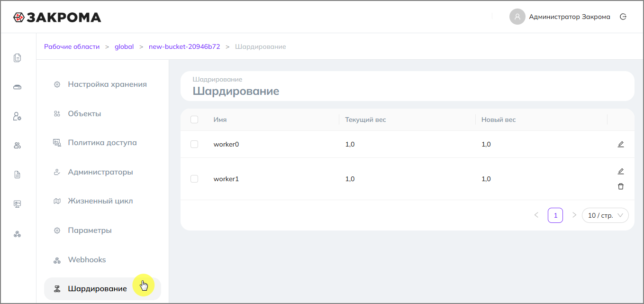644x304 pixels.
Task: Open the documents icon in the left rail
Action: tap(18, 58)
